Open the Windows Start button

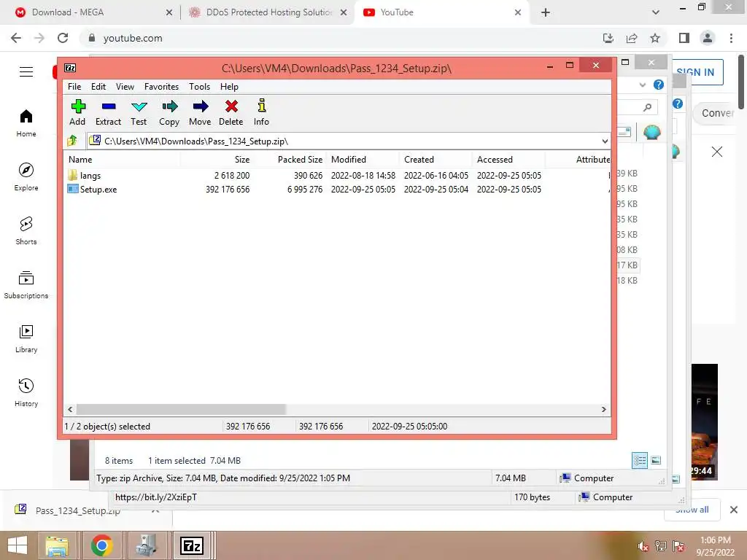pos(18,545)
